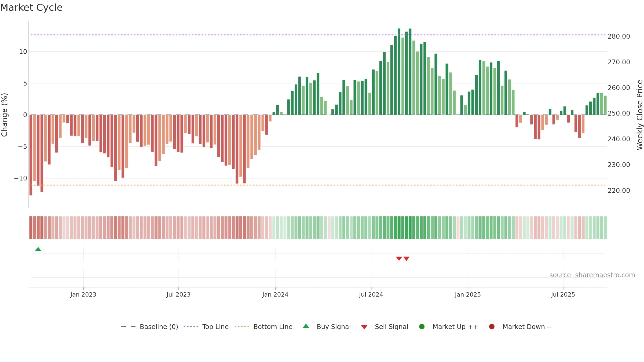
Task: Open the sharemaestro.com source link
Action: 592,275
